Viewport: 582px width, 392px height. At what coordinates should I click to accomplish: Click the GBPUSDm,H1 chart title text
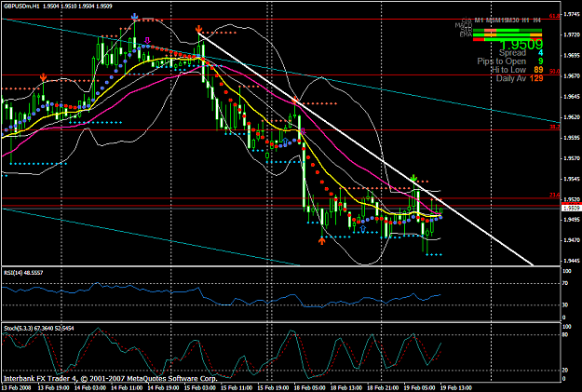coord(22,6)
